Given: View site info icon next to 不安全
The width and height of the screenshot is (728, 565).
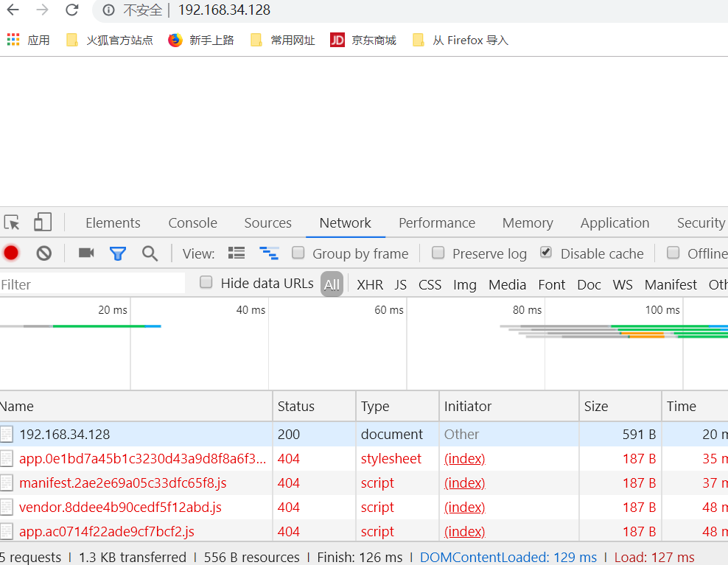Looking at the screenshot, I should pyautogui.click(x=108, y=10).
